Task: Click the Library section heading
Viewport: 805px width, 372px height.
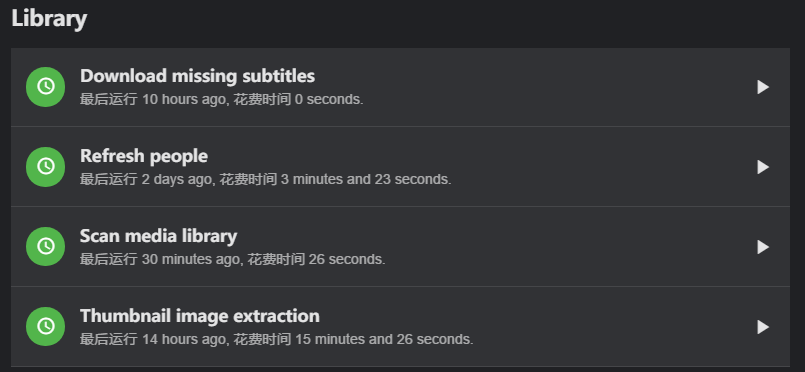Action: click(49, 19)
